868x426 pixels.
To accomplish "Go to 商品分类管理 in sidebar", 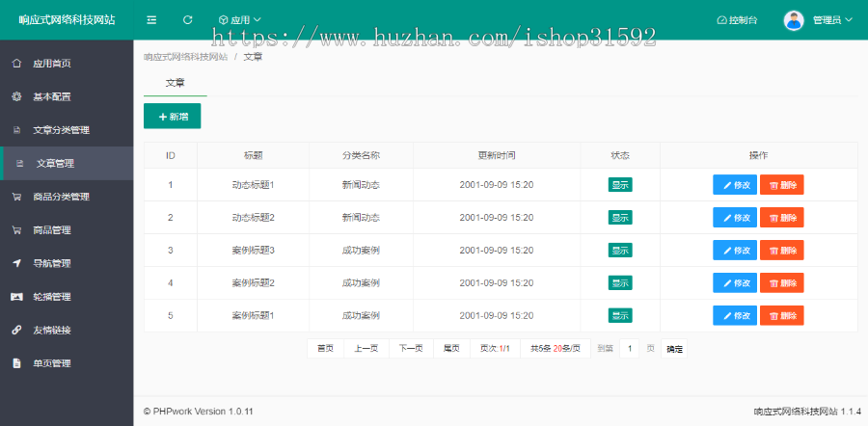I will pos(61,197).
